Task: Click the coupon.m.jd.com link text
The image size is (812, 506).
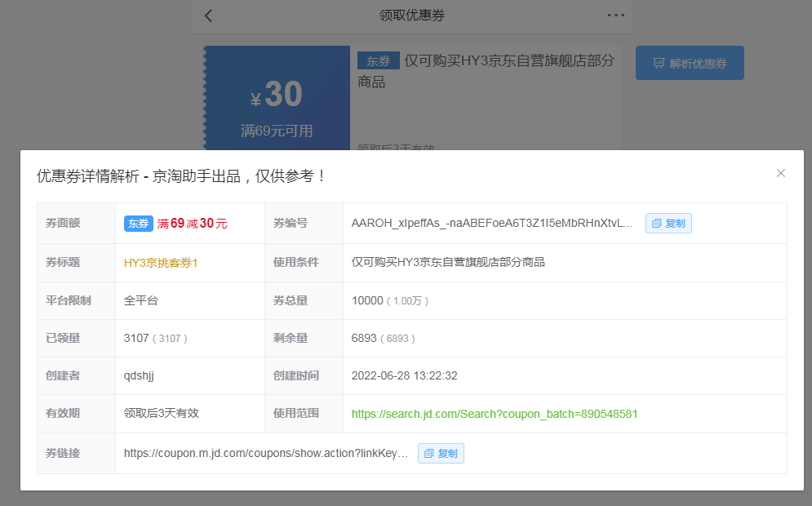Action: 266,453
